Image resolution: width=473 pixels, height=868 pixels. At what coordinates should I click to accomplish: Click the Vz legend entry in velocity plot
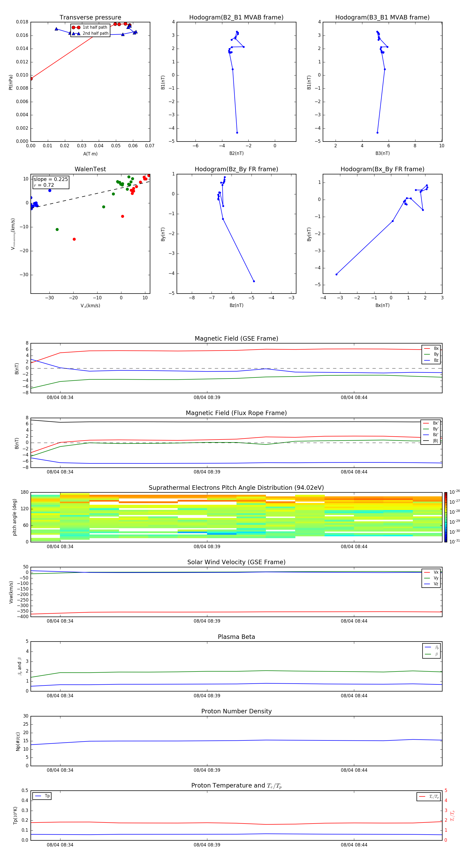tap(431, 584)
